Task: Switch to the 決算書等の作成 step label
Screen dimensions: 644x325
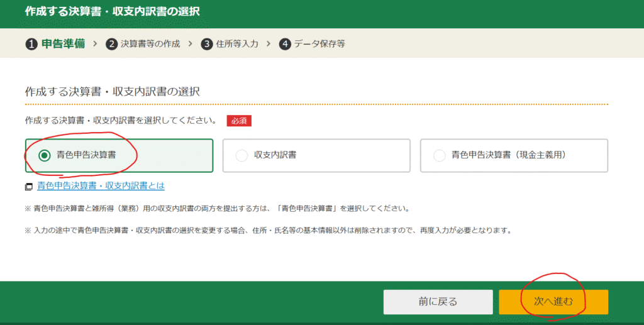Action: click(150, 44)
